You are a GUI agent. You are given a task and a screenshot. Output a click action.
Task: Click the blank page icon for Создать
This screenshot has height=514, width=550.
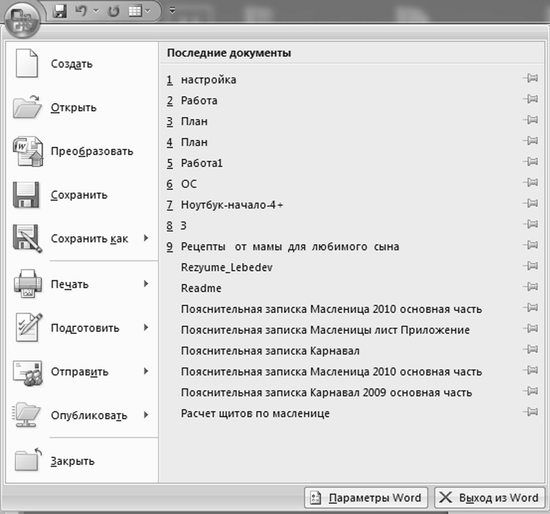click(27, 64)
